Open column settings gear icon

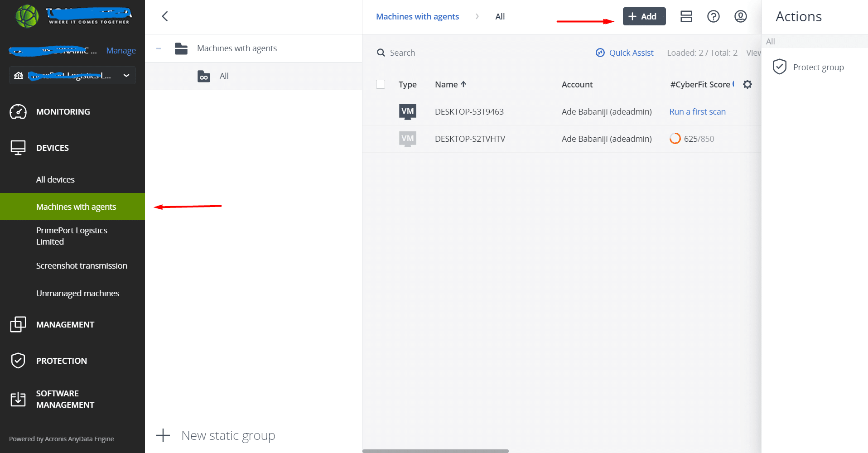coord(747,84)
